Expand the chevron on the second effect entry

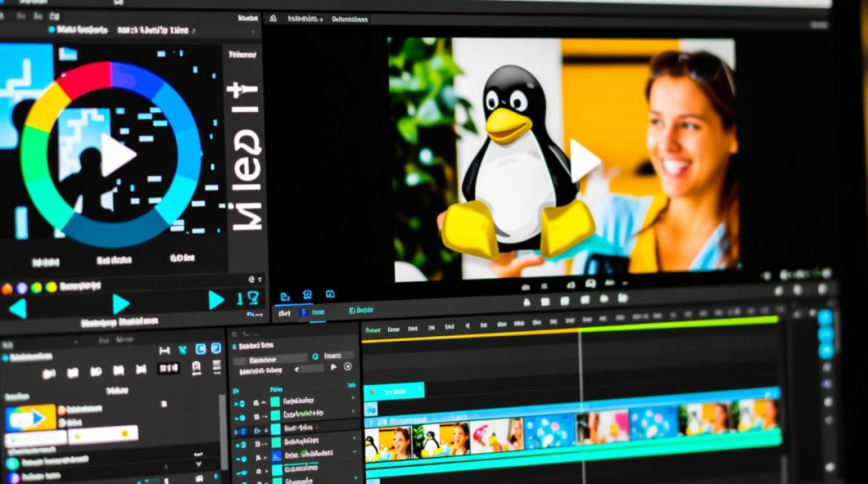tap(353, 410)
